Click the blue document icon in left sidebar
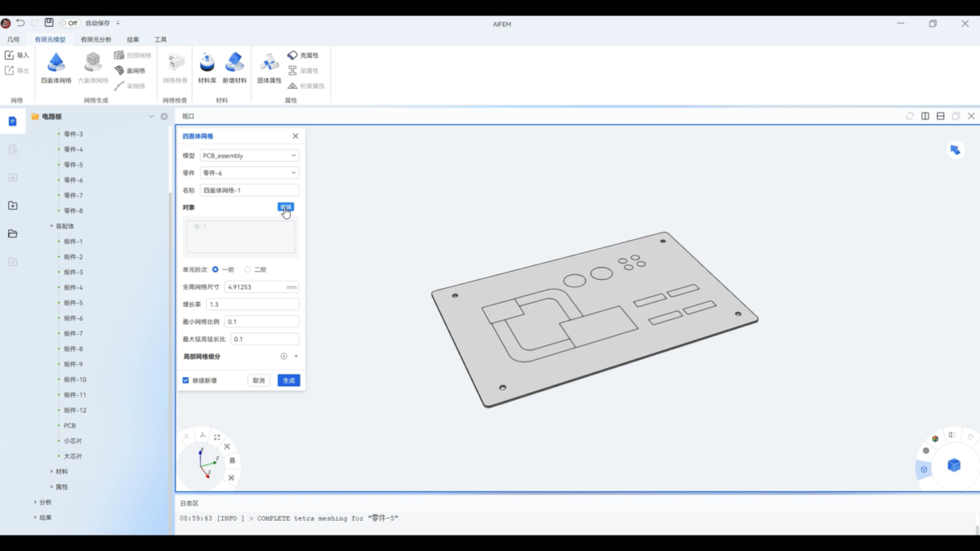This screenshot has width=980, height=551. pyautogui.click(x=12, y=121)
